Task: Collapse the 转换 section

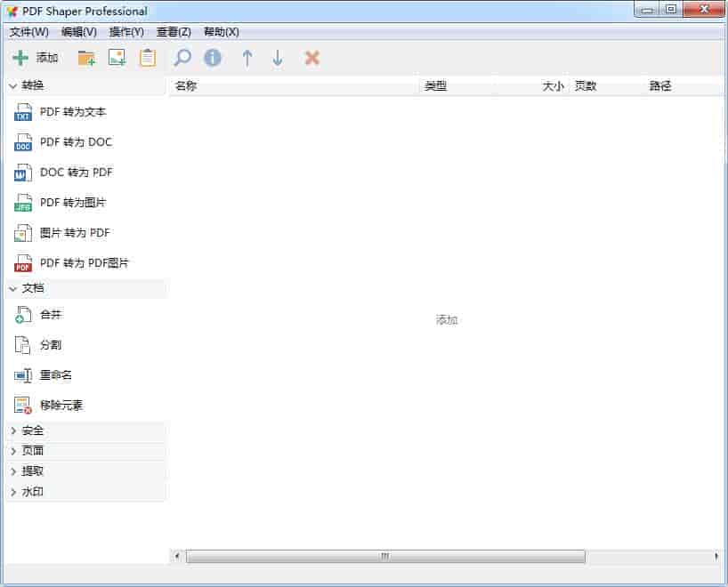Action: [x=13, y=86]
